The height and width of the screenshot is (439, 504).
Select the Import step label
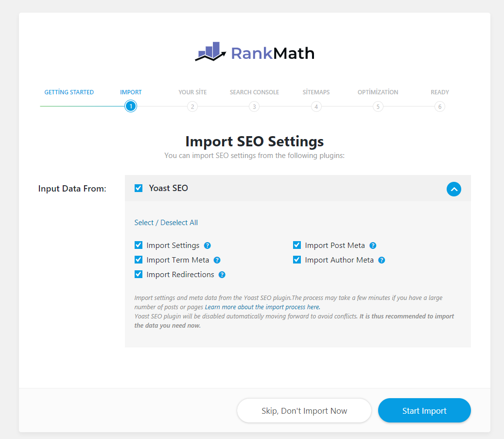pos(131,92)
